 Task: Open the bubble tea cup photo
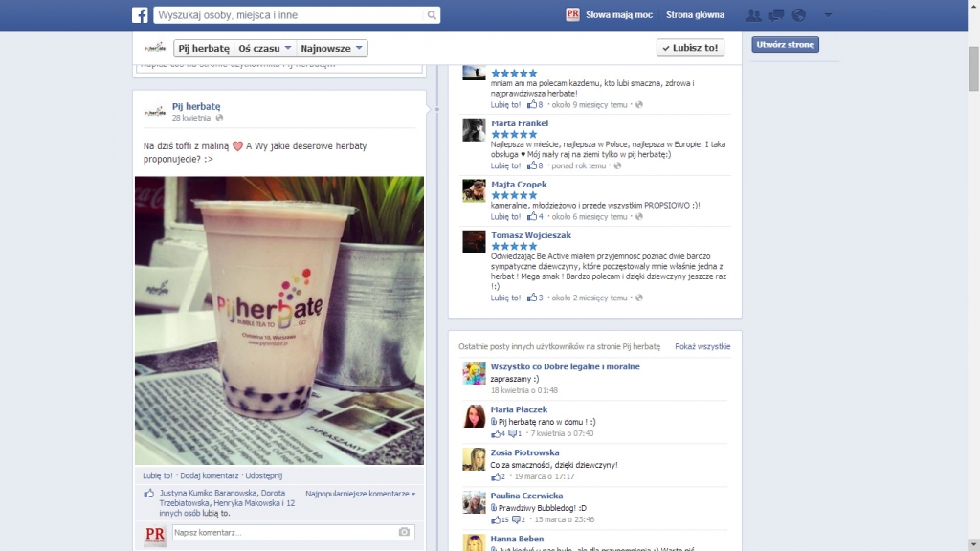pos(279,320)
